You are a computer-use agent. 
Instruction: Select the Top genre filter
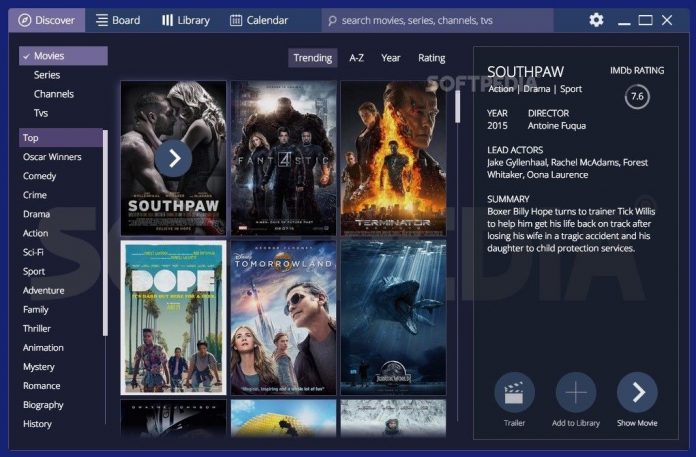point(61,138)
